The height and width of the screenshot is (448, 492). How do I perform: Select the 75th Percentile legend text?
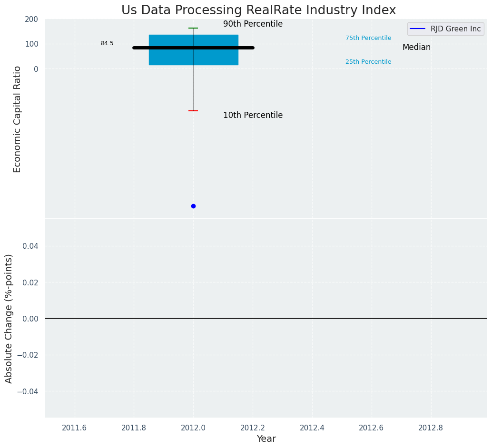tap(368, 38)
